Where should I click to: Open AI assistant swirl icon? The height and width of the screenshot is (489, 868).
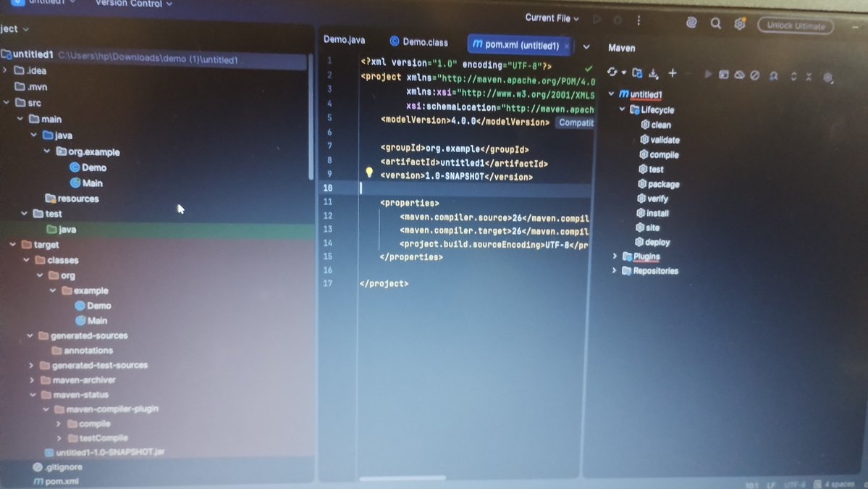point(691,22)
